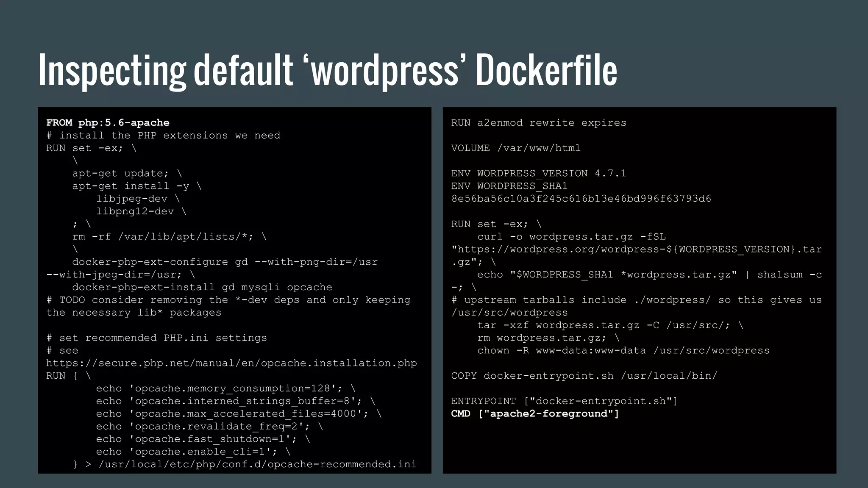The width and height of the screenshot is (868, 488).
Task: Click 'curl -o wordpress.tar.gz -fSL' line
Action: (571, 237)
